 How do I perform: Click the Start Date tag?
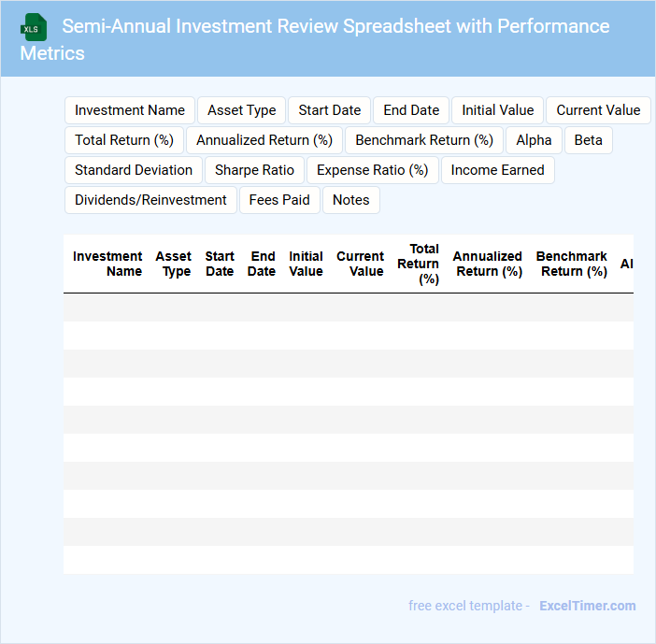click(329, 110)
